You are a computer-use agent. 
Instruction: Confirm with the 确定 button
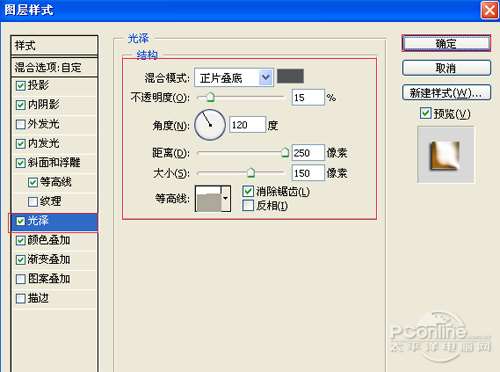click(446, 43)
